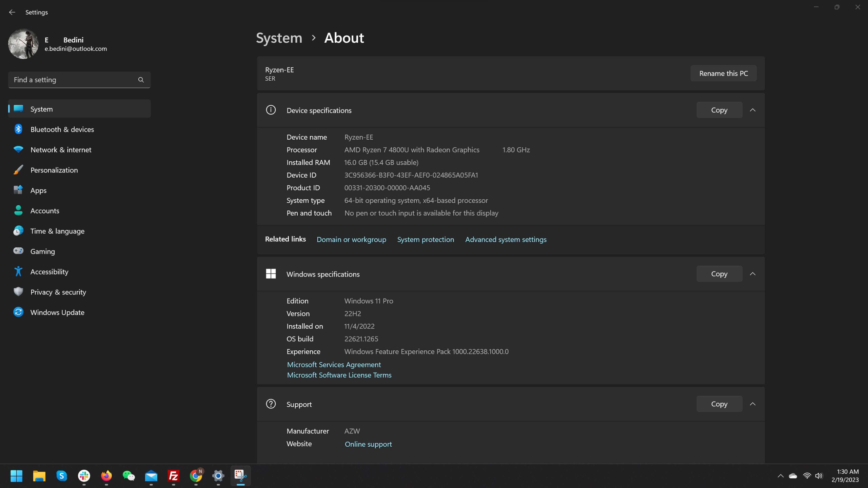Open Privacy & security settings
This screenshot has width=868, height=488.
[x=58, y=292]
